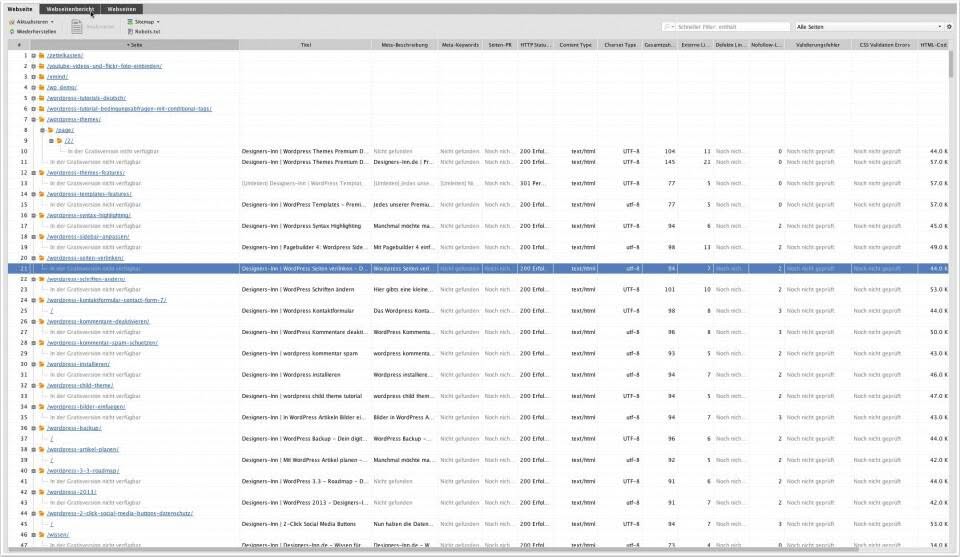Viewport: 960px width, 557px height.
Task: Open the /wordpress-templates-features/ link
Action: (x=89, y=194)
